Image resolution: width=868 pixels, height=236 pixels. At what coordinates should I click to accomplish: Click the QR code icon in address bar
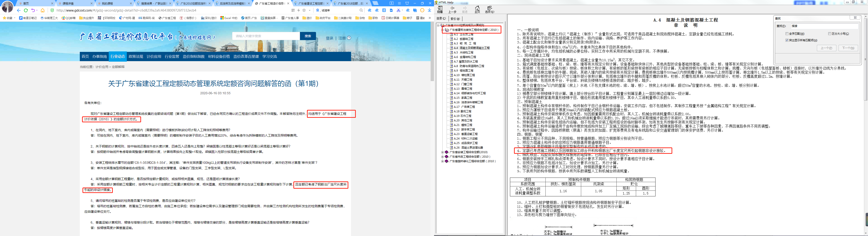click(293, 10)
